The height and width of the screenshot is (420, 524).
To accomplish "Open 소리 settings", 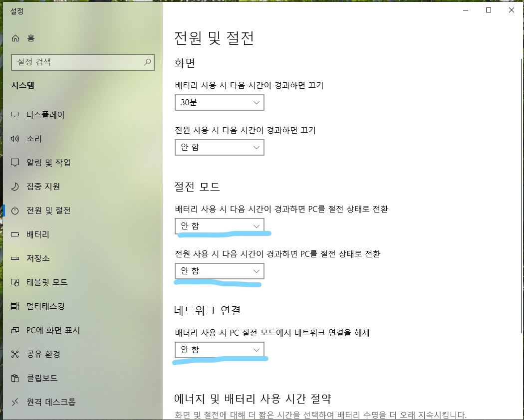I will tap(82, 139).
